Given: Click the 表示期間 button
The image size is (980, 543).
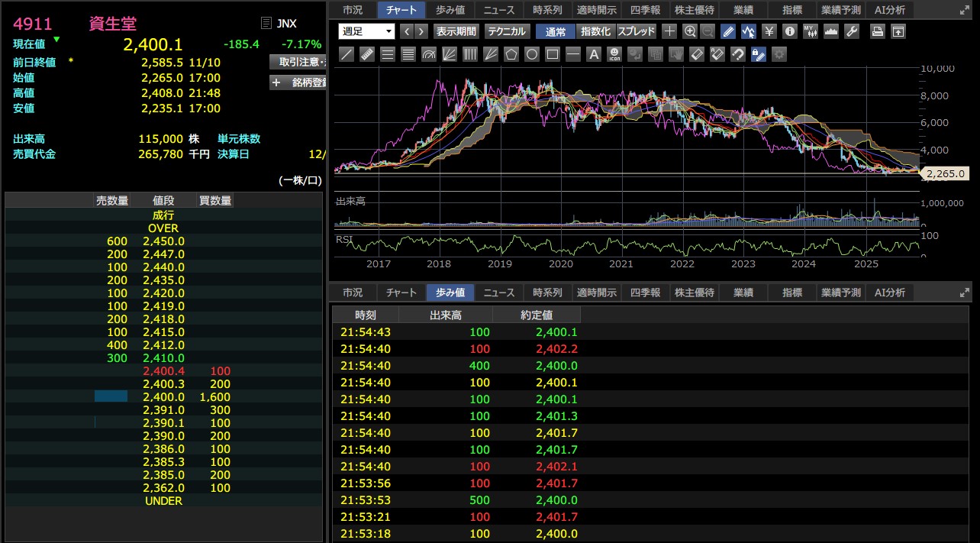Looking at the screenshot, I should [456, 31].
